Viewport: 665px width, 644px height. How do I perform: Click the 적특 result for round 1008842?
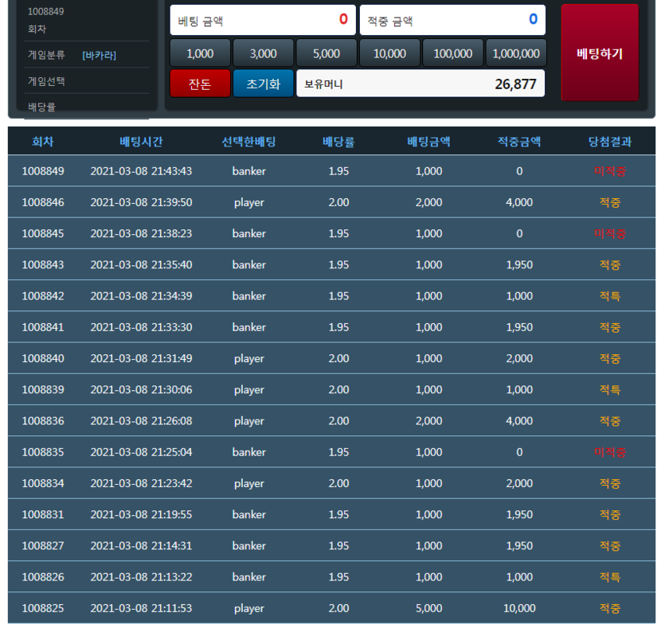point(610,296)
